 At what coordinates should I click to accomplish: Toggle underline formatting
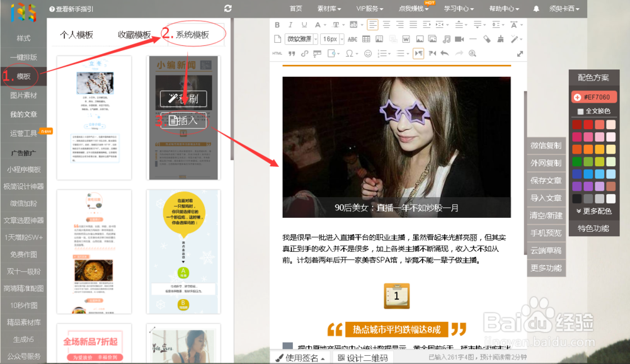click(x=304, y=25)
